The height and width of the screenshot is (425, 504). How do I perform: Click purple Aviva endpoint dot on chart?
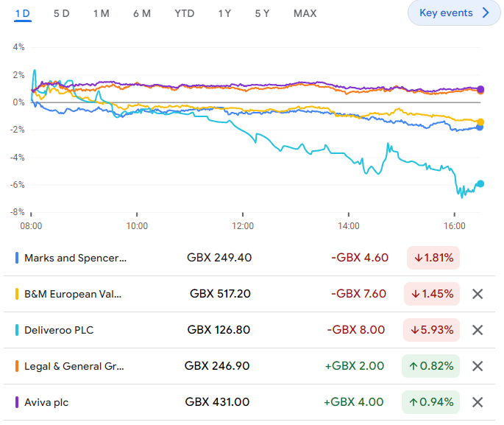[480, 89]
